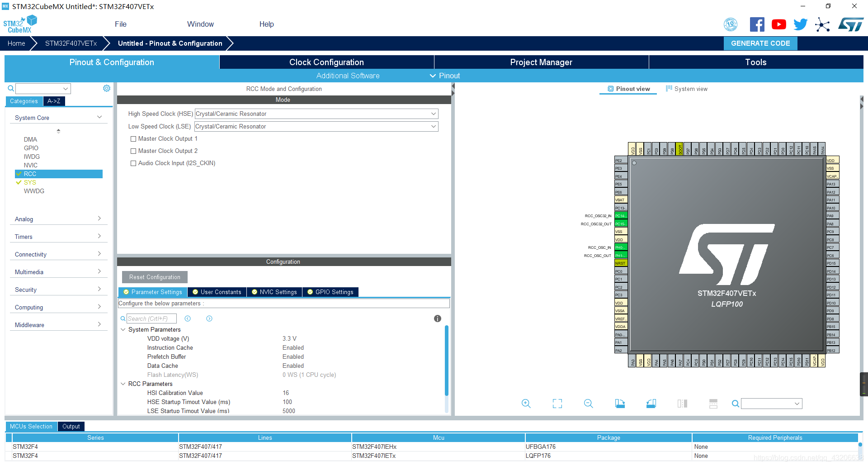Expand the Middleware category

(x=99, y=324)
